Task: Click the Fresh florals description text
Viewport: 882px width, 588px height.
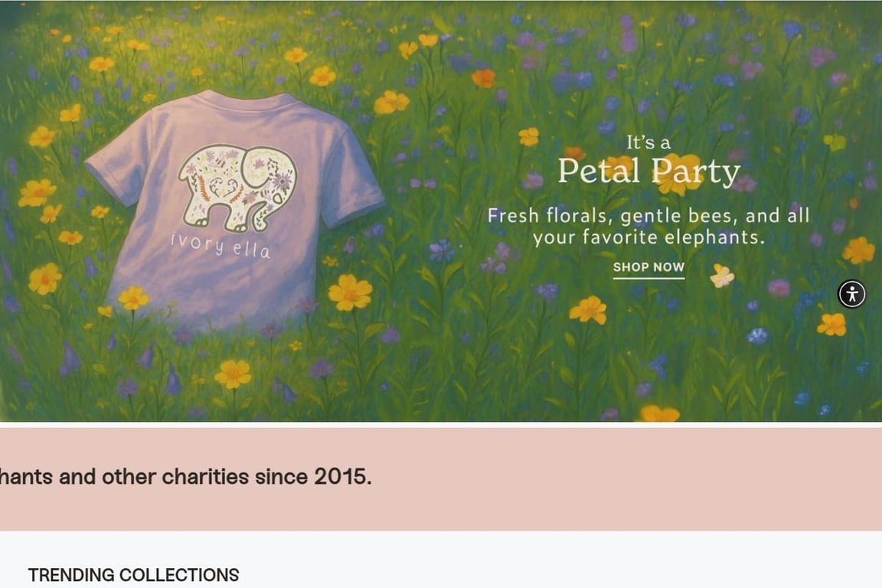Action: [x=648, y=226]
